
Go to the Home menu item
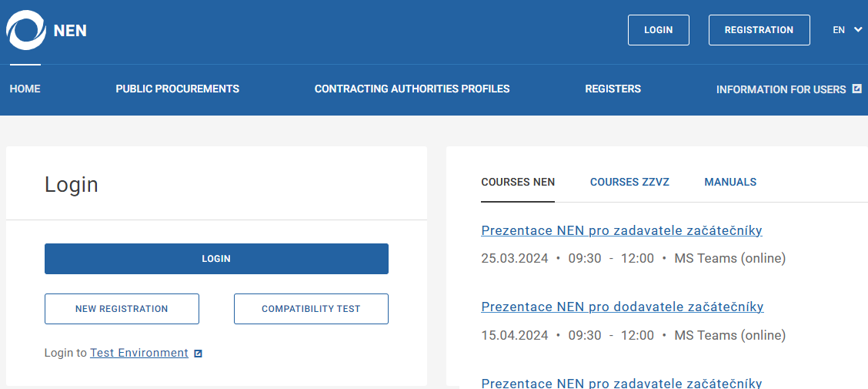click(25, 89)
